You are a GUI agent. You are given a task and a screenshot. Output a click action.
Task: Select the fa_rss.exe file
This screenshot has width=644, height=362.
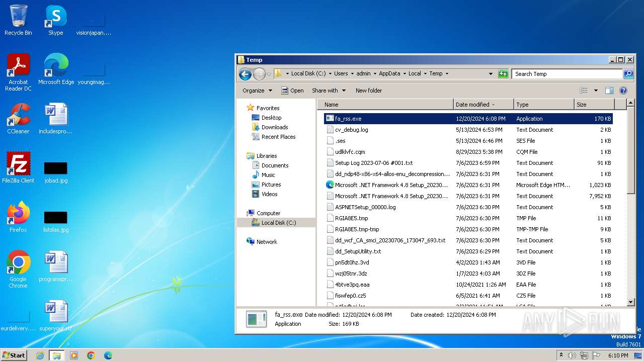(x=468, y=119)
